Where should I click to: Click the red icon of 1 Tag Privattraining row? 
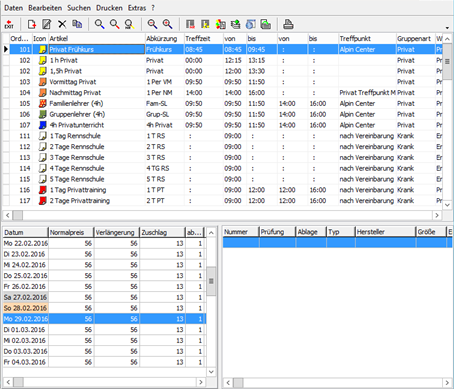[42, 190]
